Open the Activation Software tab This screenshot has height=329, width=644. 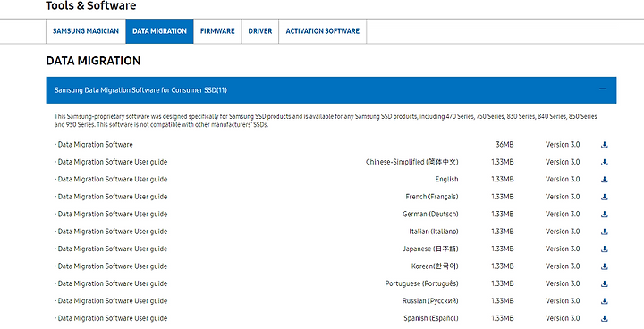[x=322, y=31]
